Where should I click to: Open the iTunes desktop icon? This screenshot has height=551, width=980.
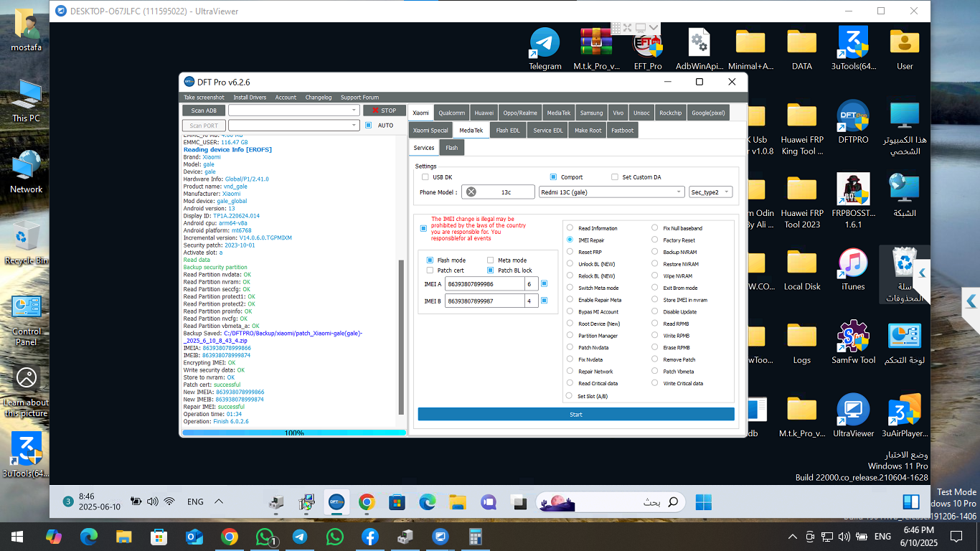coord(853,270)
